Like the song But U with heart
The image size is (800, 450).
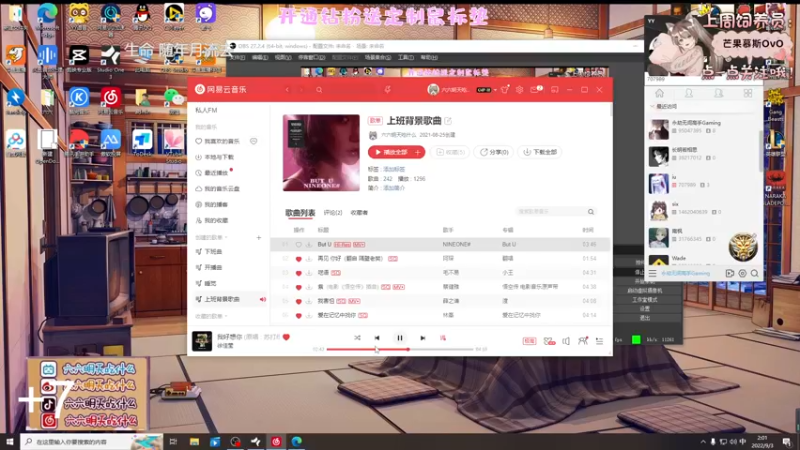(x=298, y=245)
